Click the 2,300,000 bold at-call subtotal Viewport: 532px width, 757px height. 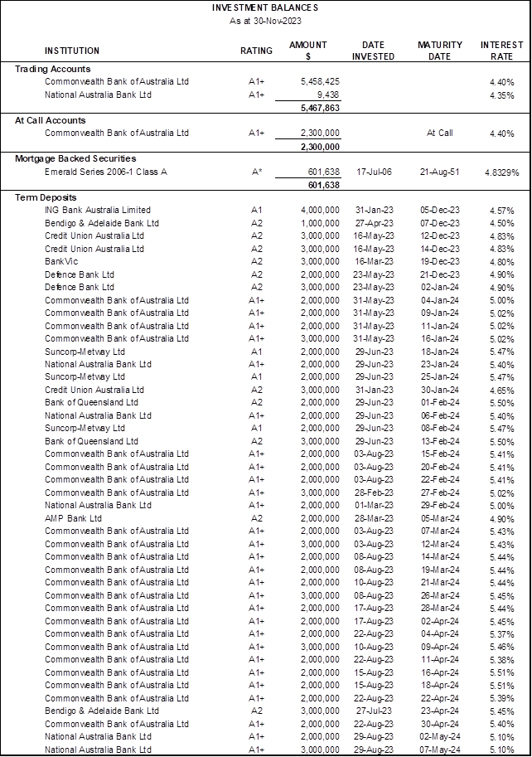(x=320, y=146)
